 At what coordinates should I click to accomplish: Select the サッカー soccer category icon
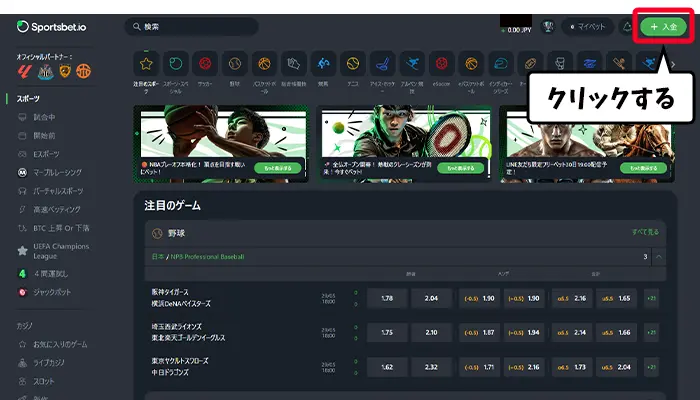[x=205, y=64]
